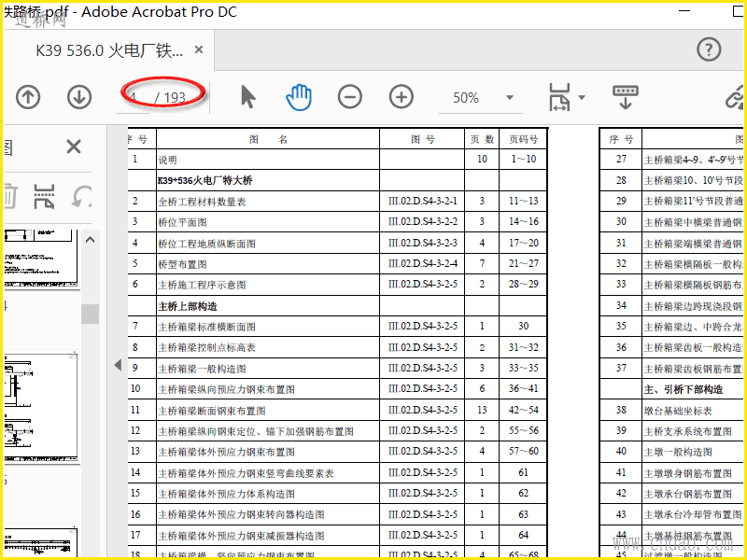Click the link tool icon
This screenshot has width=747, height=560.
point(735,97)
